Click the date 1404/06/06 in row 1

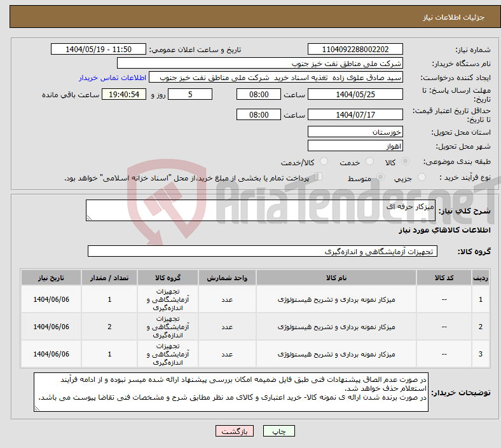click(x=51, y=299)
